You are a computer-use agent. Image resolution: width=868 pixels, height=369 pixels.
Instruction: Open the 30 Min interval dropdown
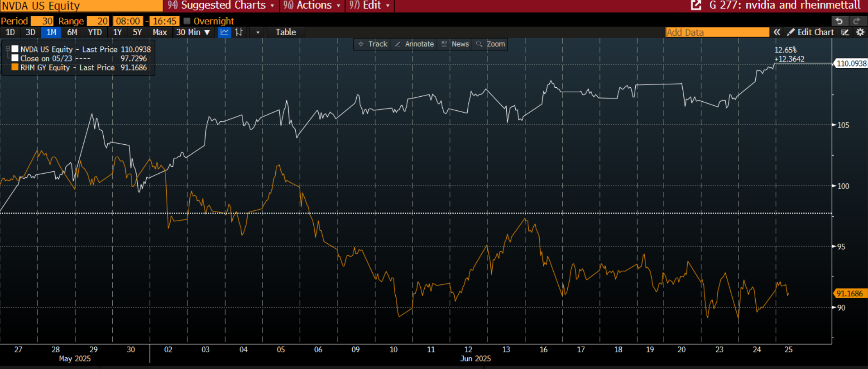point(193,32)
